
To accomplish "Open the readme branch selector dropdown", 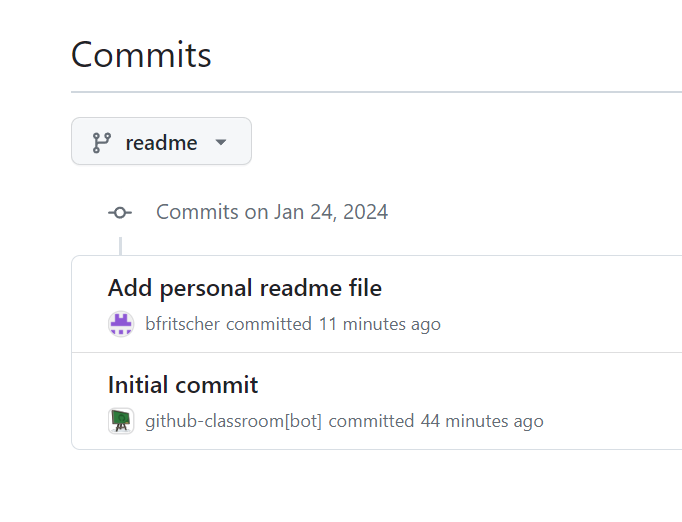I will (161, 142).
